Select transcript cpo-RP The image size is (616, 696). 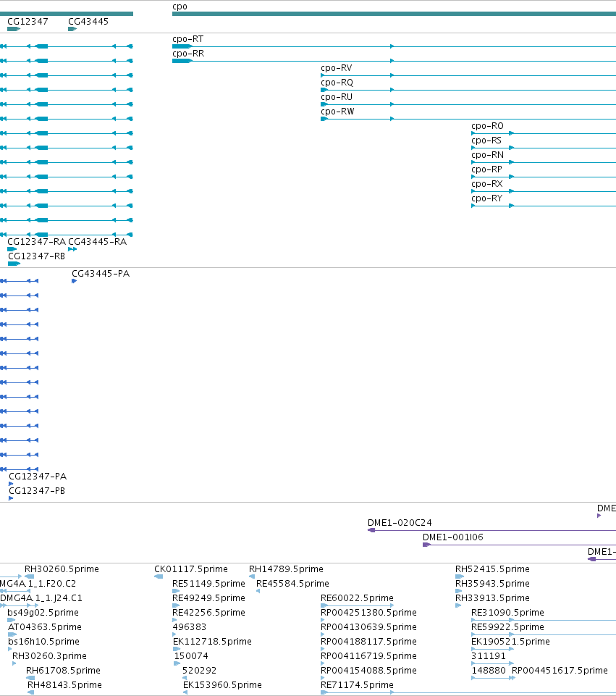[x=486, y=169]
